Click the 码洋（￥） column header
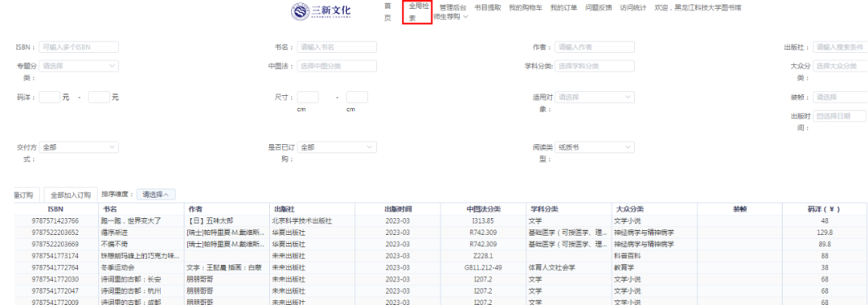 tap(825, 209)
